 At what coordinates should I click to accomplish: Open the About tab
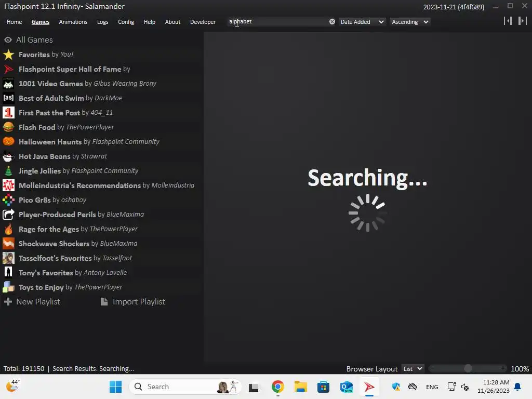pyautogui.click(x=172, y=22)
